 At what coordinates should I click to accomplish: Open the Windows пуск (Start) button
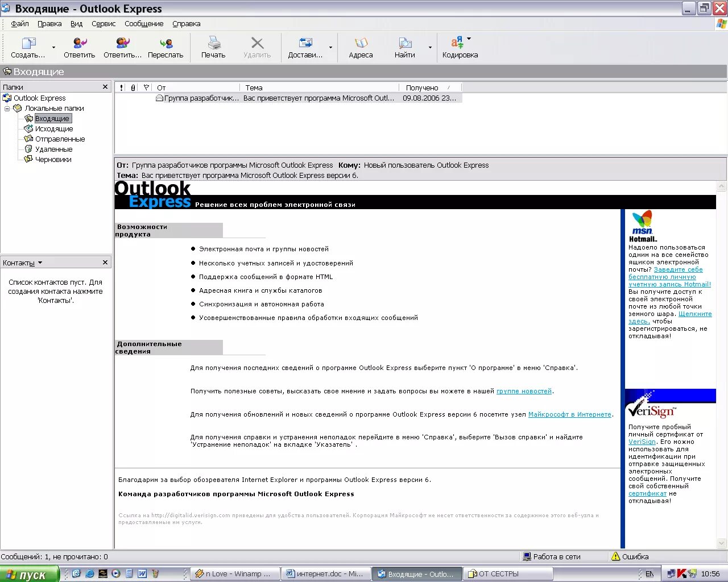click(x=30, y=574)
